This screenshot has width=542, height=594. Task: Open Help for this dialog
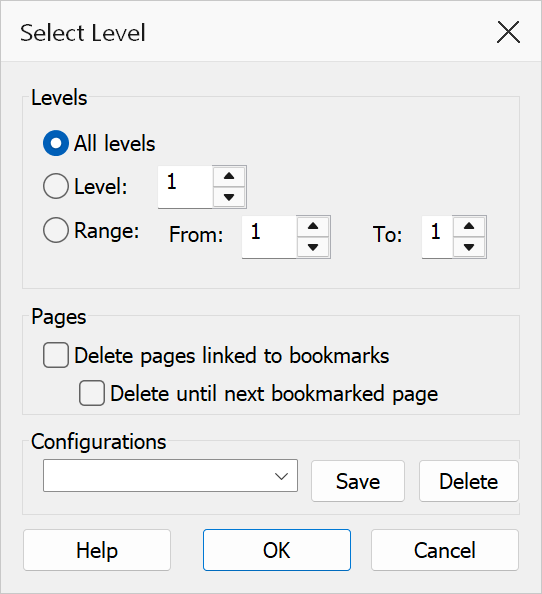[x=97, y=550]
